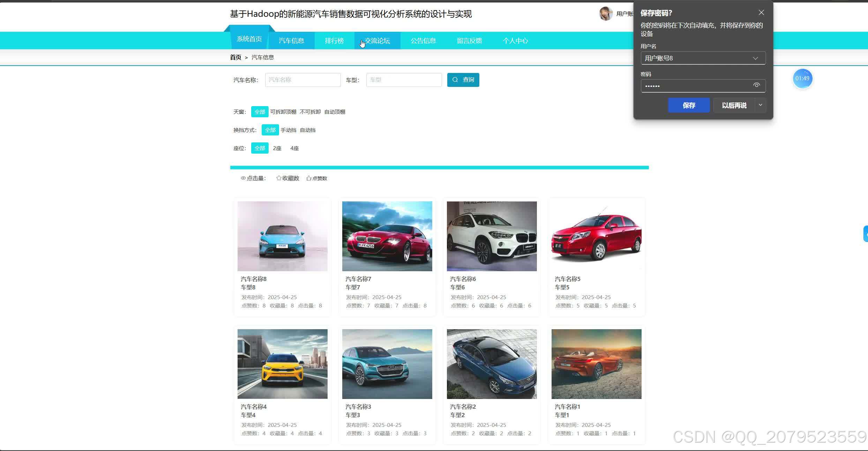Click the blue 01:49 timer bubble
Screen dimensions: 868x451
[802, 79]
